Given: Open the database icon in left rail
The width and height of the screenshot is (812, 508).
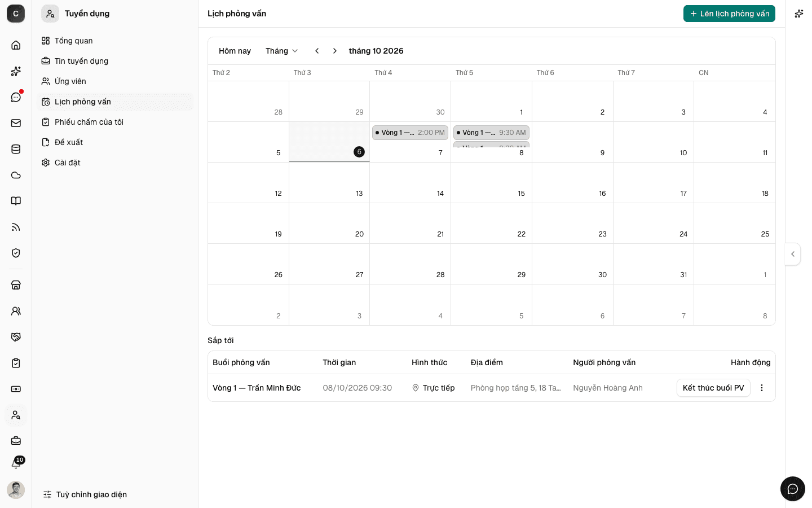Looking at the screenshot, I should (16, 149).
